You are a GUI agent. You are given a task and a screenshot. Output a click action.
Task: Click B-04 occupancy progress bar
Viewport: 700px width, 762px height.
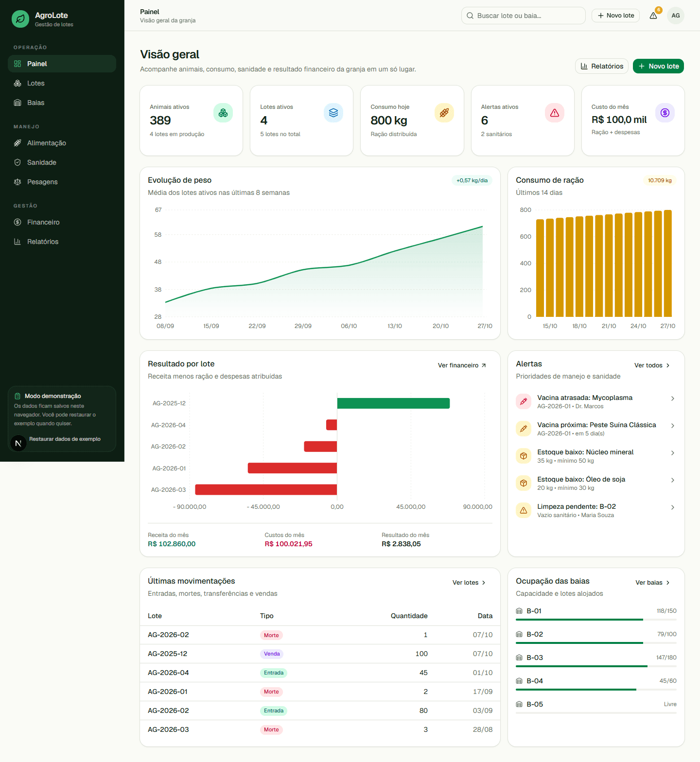coord(596,690)
